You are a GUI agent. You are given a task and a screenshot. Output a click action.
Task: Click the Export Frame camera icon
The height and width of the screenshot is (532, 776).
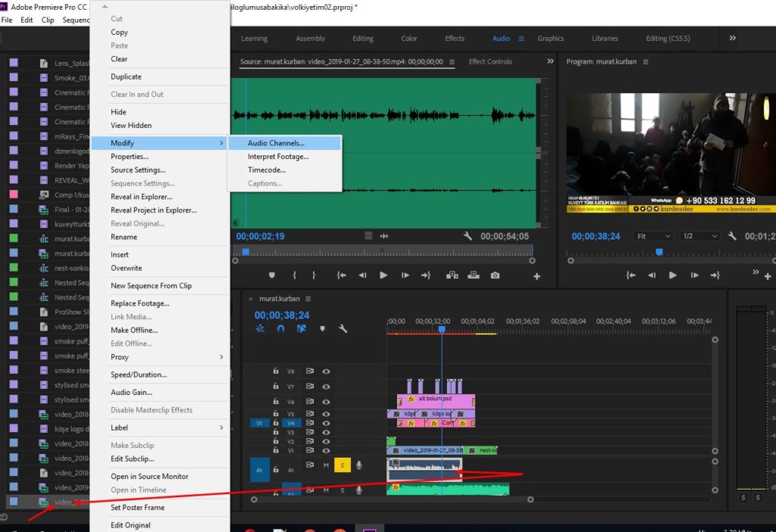coord(495,275)
